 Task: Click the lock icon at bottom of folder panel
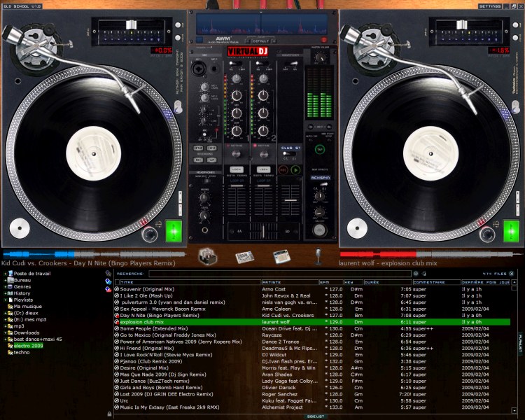tap(109, 414)
